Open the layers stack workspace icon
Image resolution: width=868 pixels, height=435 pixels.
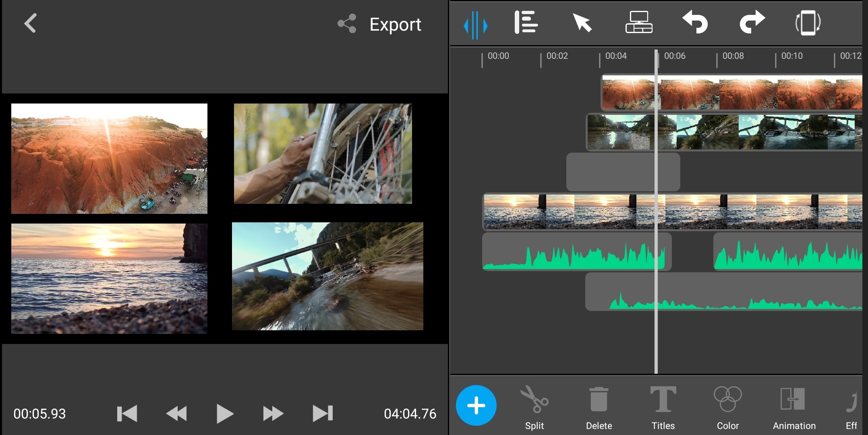(x=639, y=23)
